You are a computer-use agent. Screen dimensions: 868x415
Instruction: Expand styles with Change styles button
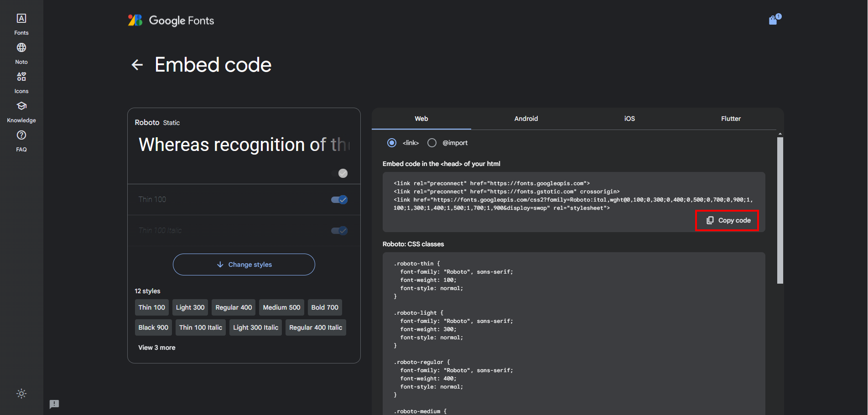[244, 265]
